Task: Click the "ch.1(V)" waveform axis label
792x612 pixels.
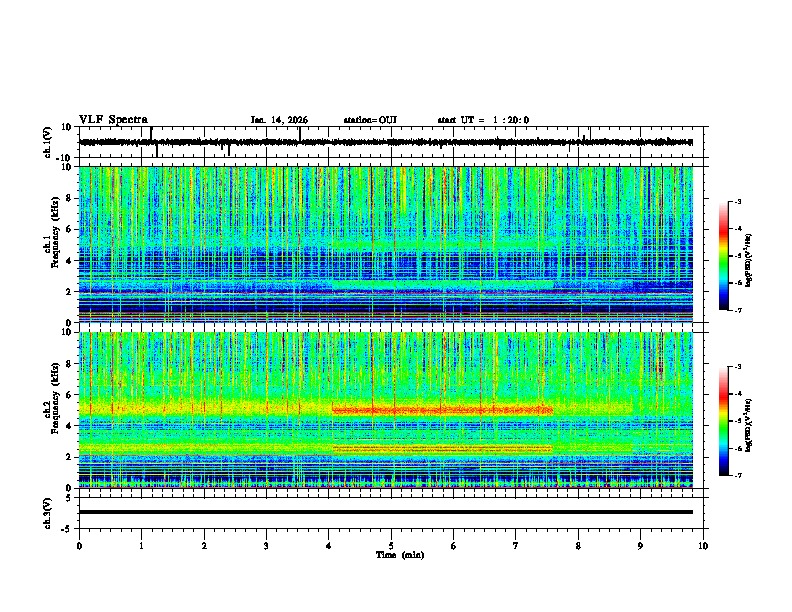Action: click(x=48, y=142)
